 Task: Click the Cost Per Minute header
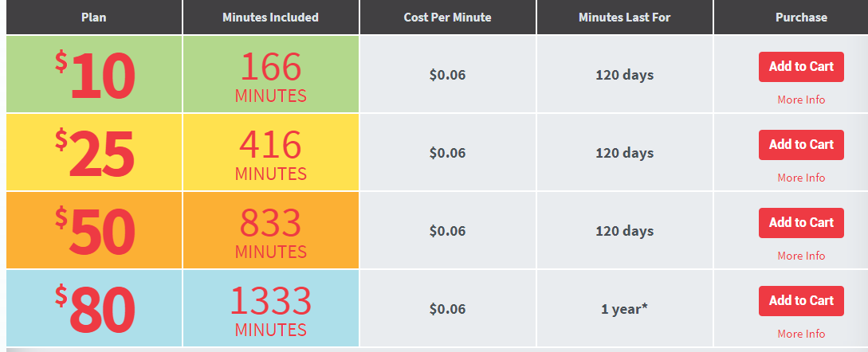pyautogui.click(x=447, y=18)
